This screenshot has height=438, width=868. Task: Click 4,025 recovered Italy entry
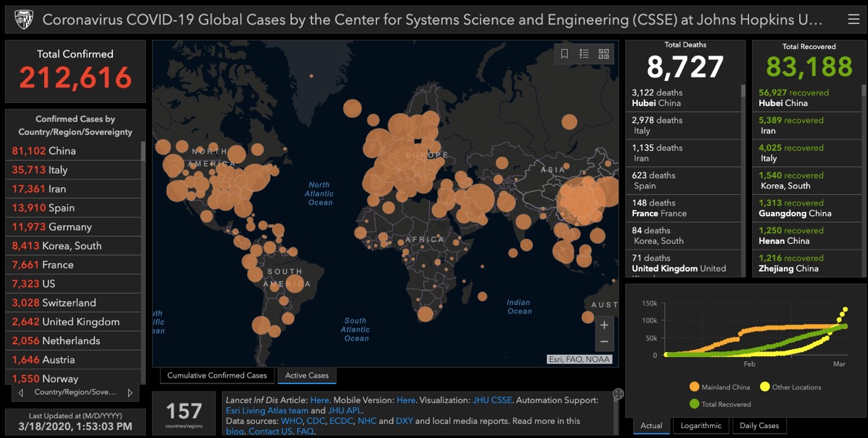click(x=805, y=153)
